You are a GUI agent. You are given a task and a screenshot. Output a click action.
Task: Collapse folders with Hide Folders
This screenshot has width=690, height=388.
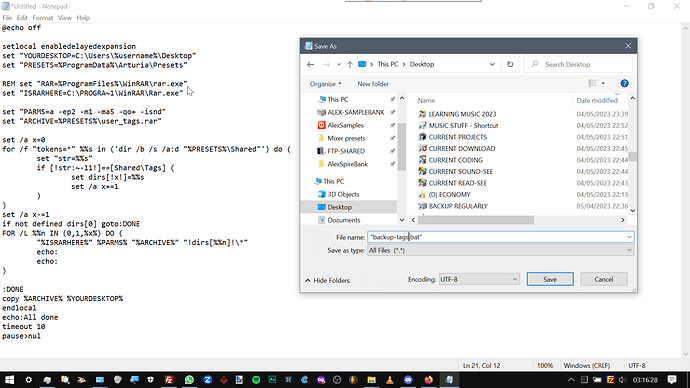327,280
